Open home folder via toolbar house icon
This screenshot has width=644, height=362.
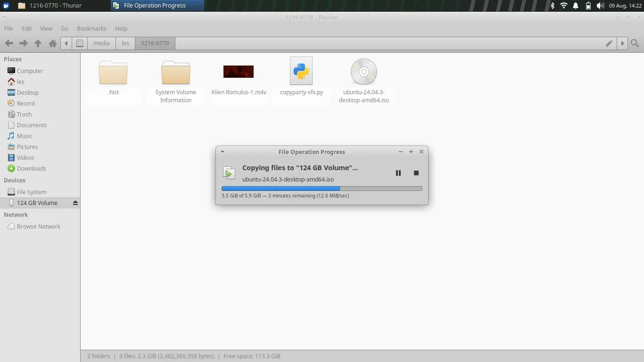[53, 43]
